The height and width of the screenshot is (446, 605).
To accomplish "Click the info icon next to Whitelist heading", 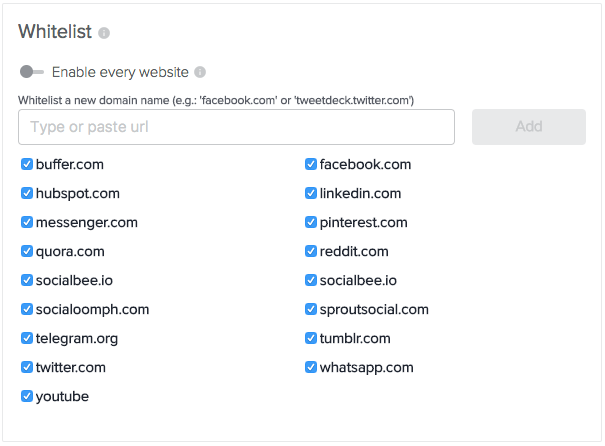I will pyautogui.click(x=104, y=33).
